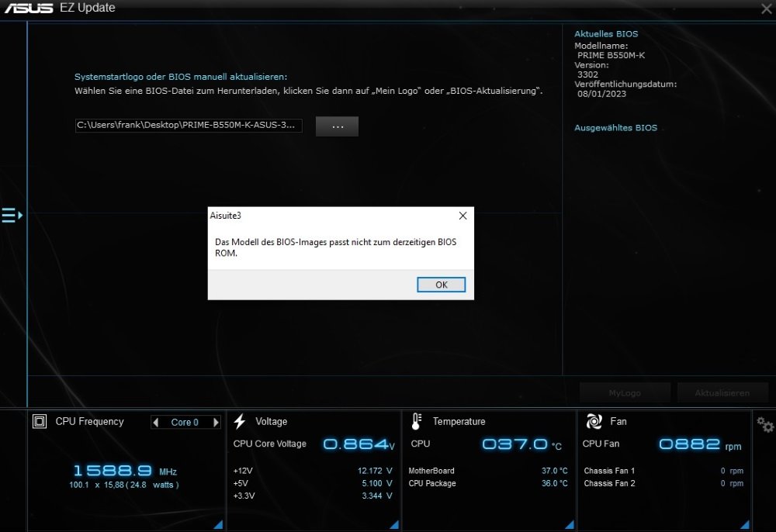
Task: Click the BIOS file path field
Action: click(x=189, y=125)
